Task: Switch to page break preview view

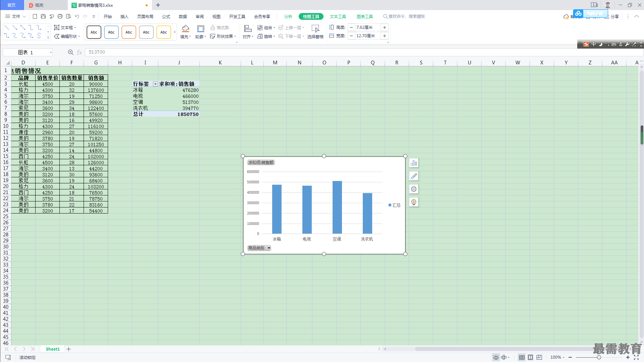Action: tap(539, 357)
